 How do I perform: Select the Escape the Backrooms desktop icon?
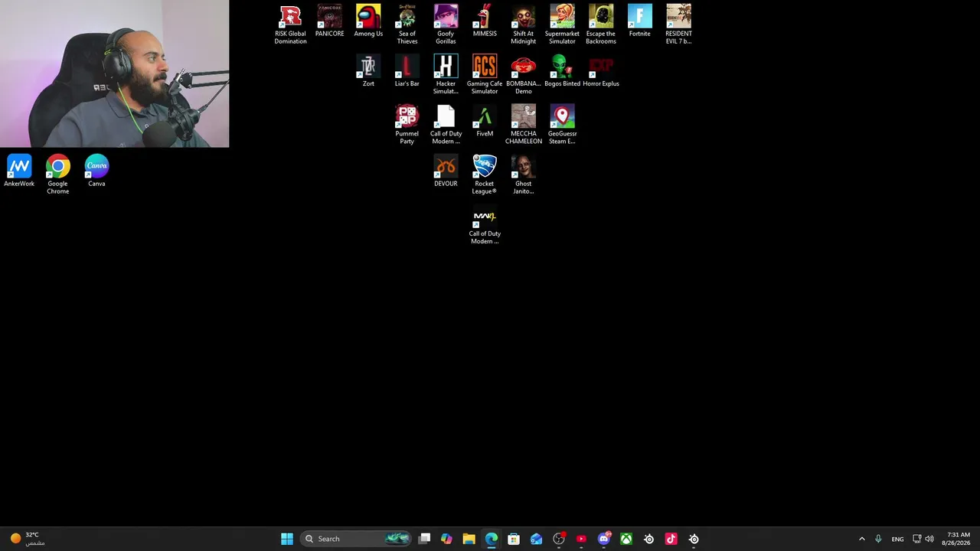[601, 24]
